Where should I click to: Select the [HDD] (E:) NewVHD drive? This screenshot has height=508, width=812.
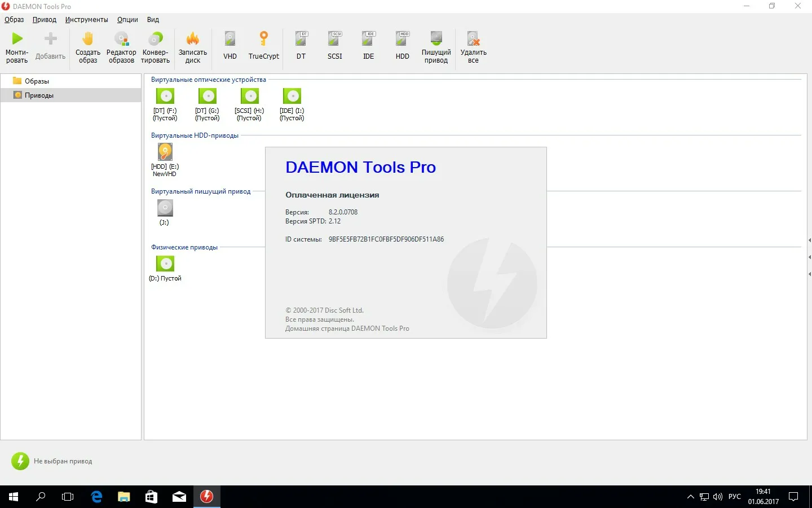point(165,152)
